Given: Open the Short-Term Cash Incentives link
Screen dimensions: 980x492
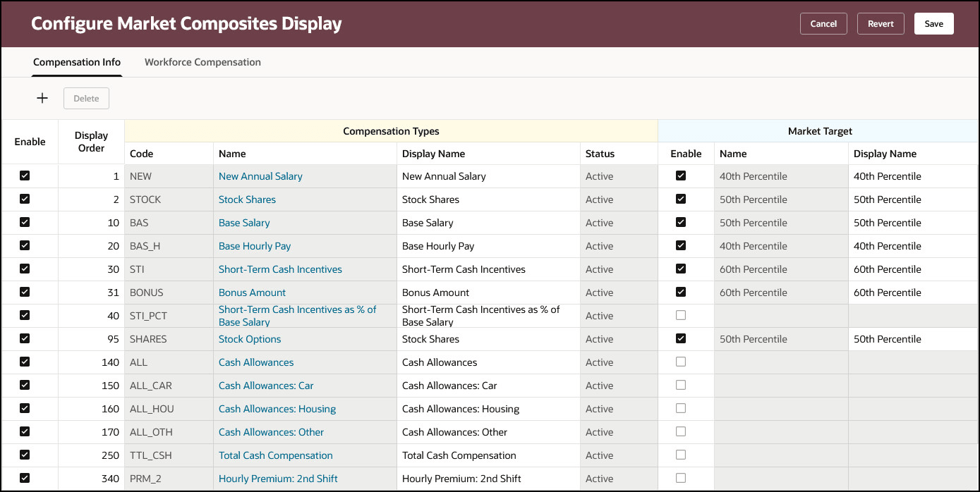Looking at the screenshot, I should point(280,269).
